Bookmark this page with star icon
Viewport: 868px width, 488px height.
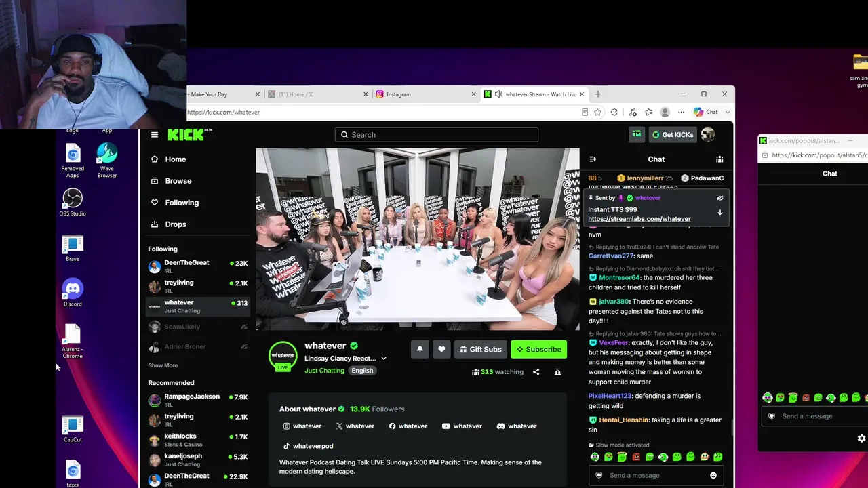[x=597, y=113]
